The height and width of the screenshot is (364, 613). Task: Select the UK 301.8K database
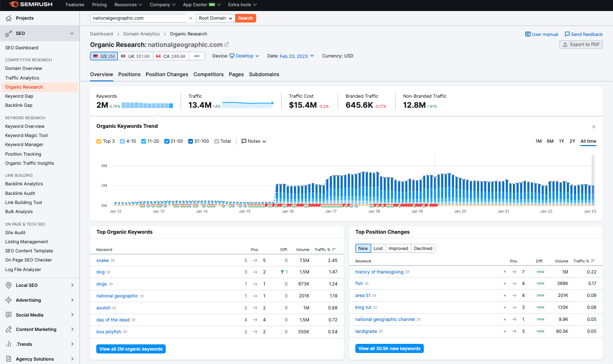click(136, 56)
